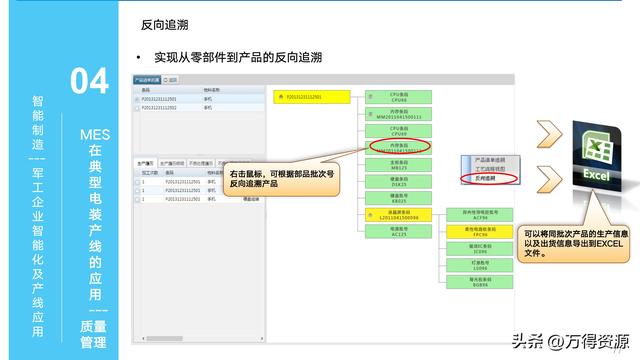Select the 键盘批号 KB025 node
This screenshot has width=640, height=360.
(398, 198)
